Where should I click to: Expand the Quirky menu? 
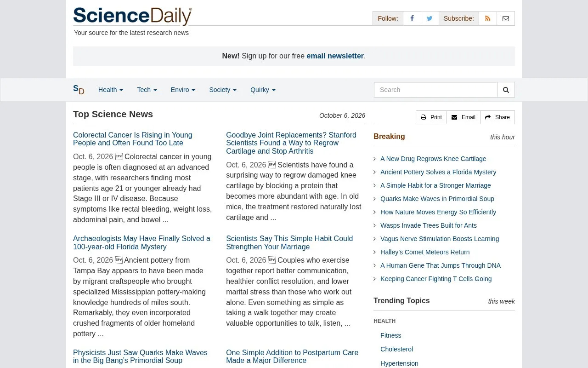[263, 90]
